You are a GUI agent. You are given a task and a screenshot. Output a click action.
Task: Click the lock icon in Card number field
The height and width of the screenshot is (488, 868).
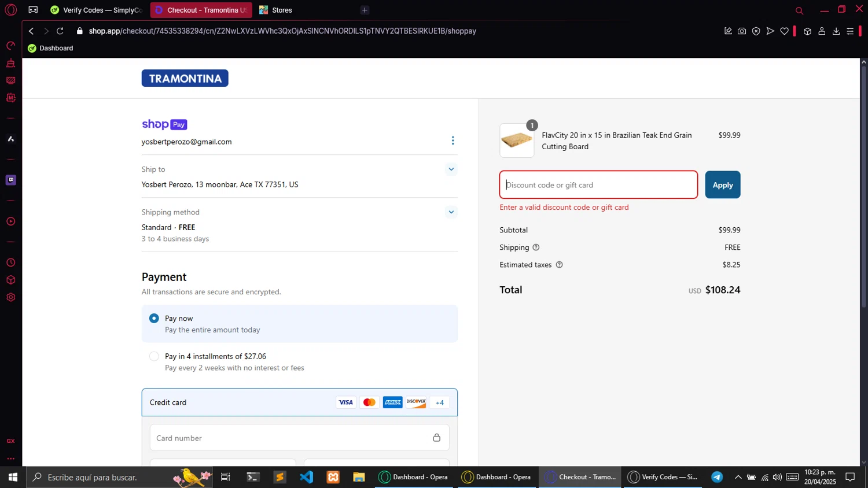437,438
